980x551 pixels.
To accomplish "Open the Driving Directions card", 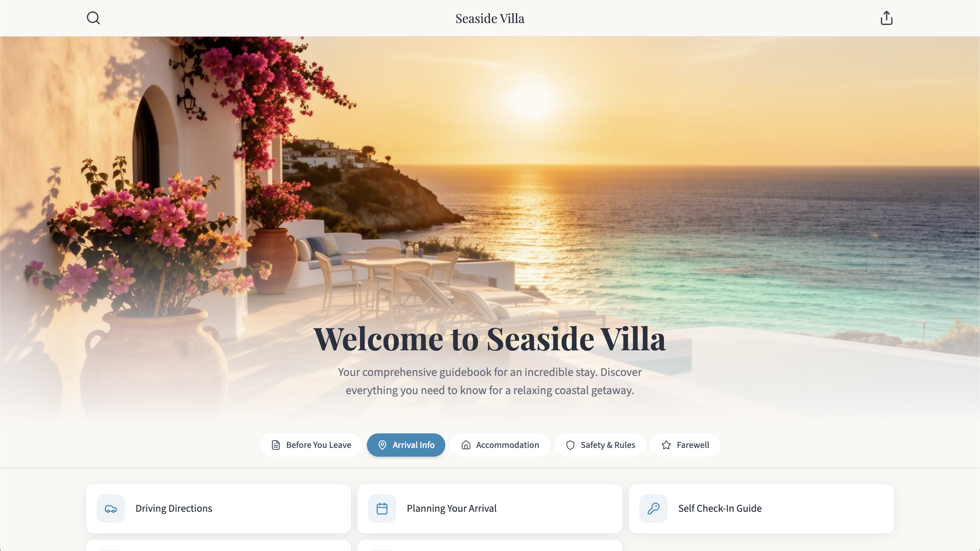I will point(218,509).
